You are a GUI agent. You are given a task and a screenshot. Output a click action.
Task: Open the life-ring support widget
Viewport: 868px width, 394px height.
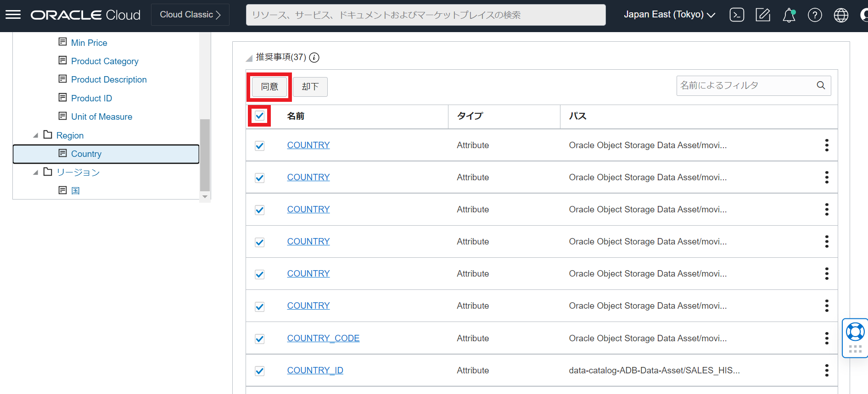coord(855,332)
